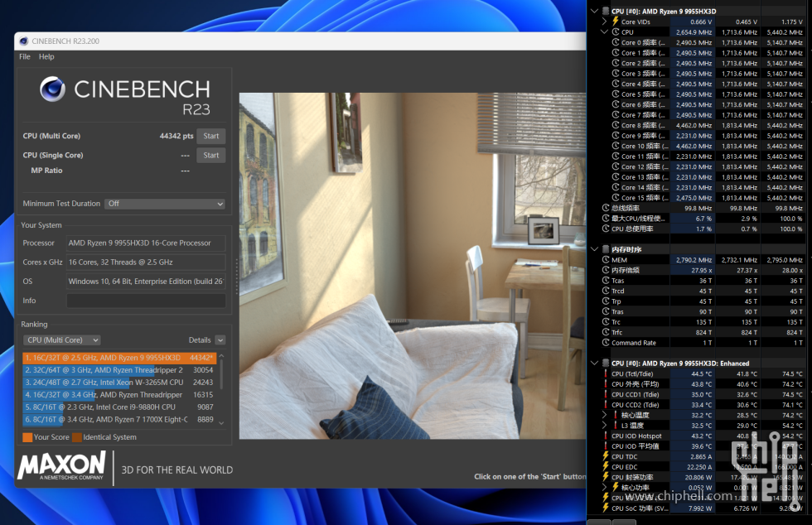This screenshot has width=812, height=525.
Task: Click the Cores x GHz field
Action: tap(146, 262)
